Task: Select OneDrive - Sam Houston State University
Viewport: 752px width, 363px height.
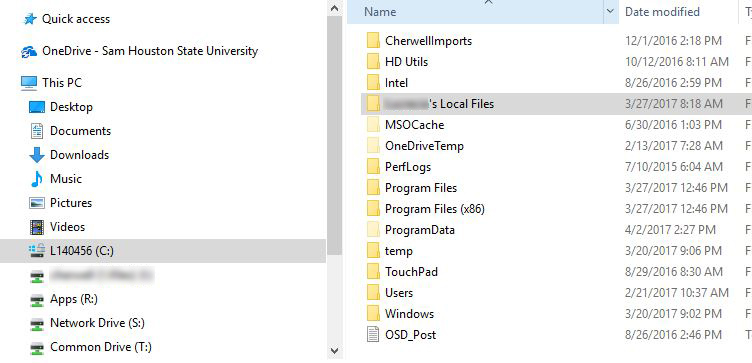Action: [x=150, y=51]
